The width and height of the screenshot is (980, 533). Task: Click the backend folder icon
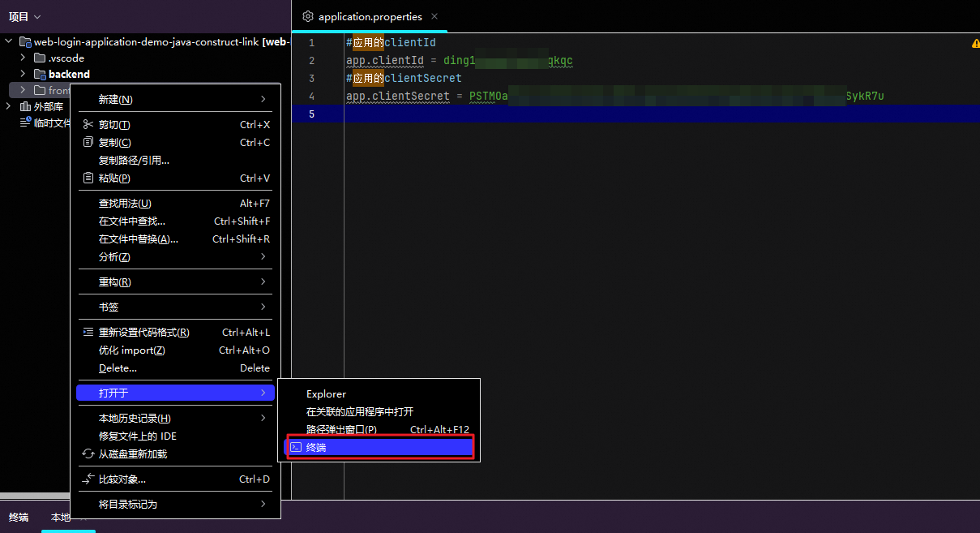click(40, 74)
